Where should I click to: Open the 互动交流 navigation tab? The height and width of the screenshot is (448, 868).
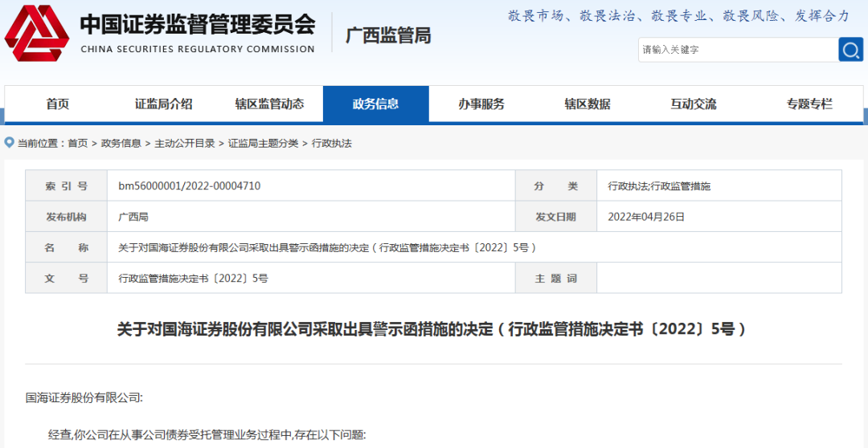point(693,104)
